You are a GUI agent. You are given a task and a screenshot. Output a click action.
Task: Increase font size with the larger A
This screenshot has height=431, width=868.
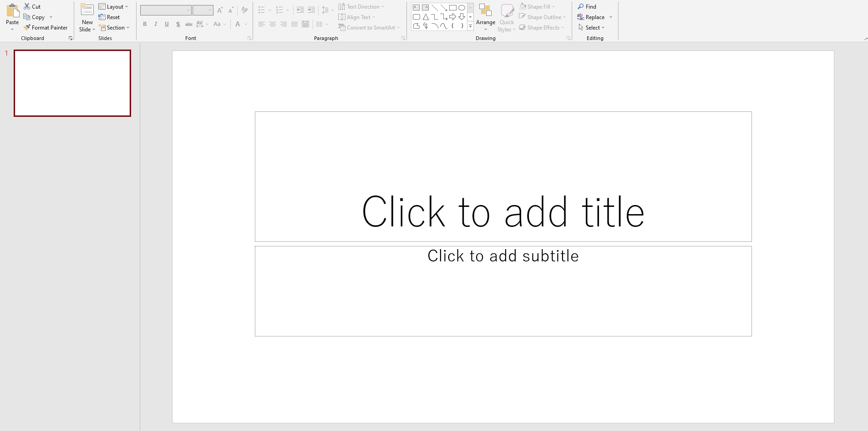tap(220, 10)
